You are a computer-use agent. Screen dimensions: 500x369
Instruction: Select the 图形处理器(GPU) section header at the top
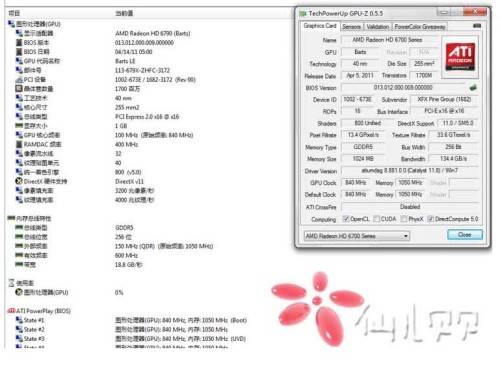[x=38, y=24]
